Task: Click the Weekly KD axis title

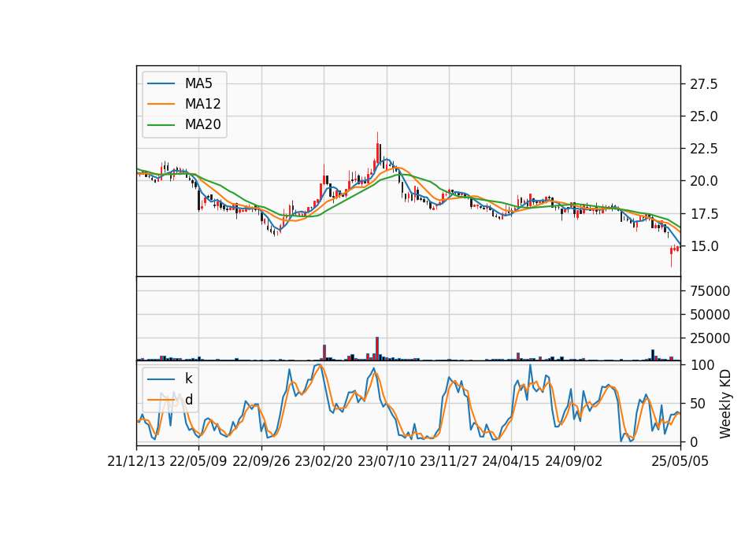Action: [725, 404]
